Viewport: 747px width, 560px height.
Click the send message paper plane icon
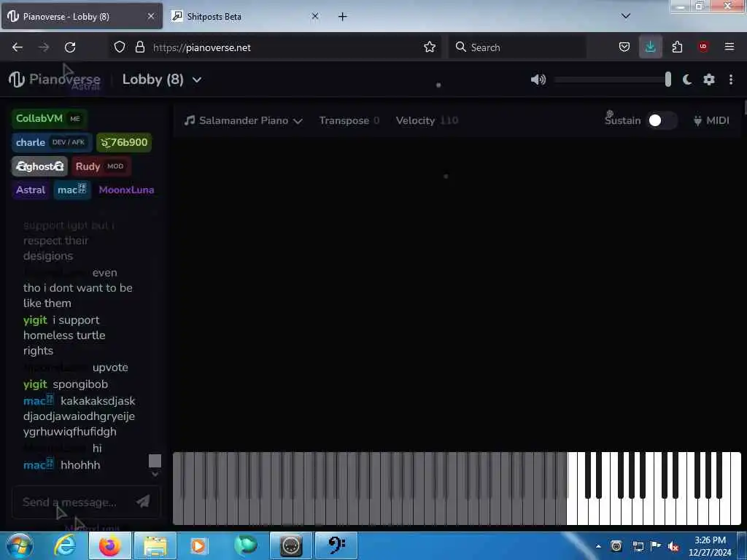point(143,502)
